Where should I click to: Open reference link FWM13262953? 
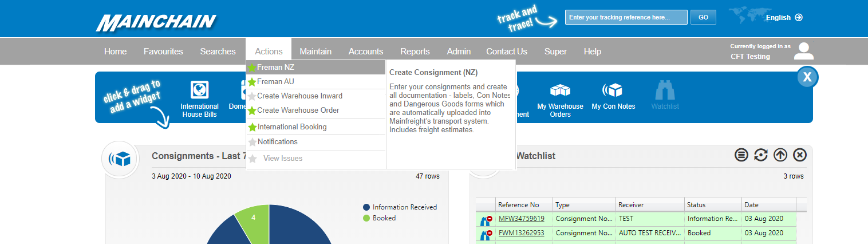click(x=521, y=233)
